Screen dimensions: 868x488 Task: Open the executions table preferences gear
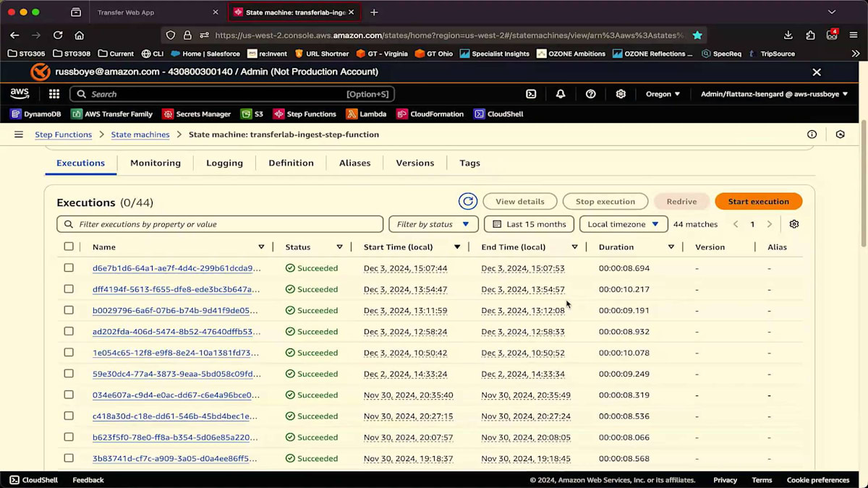click(x=793, y=224)
